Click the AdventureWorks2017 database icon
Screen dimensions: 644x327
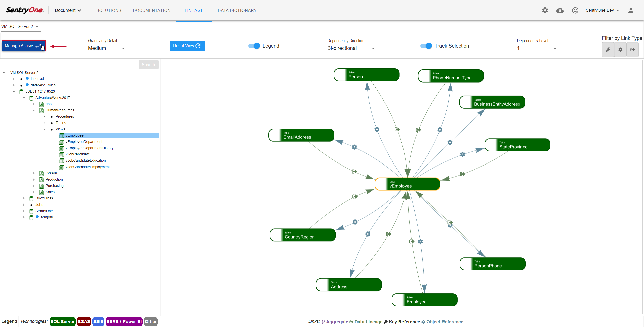pyautogui.click(x=31, y=98)
